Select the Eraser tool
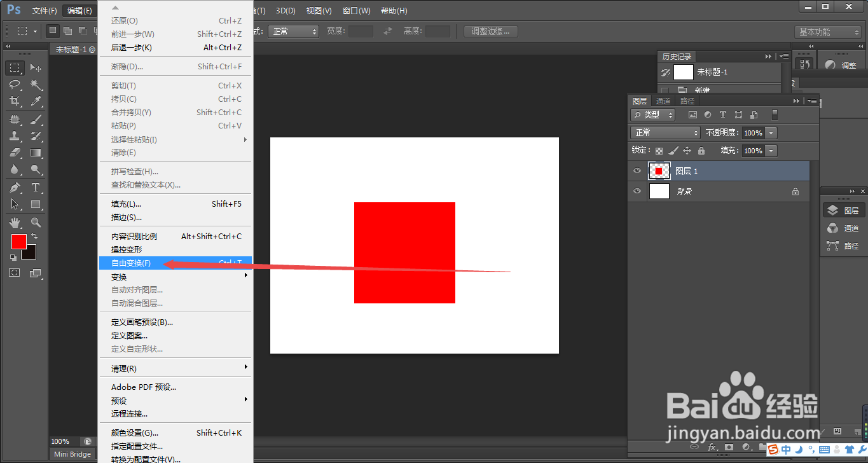The height and width of the screenshot is (463, 868). [15, 153]
